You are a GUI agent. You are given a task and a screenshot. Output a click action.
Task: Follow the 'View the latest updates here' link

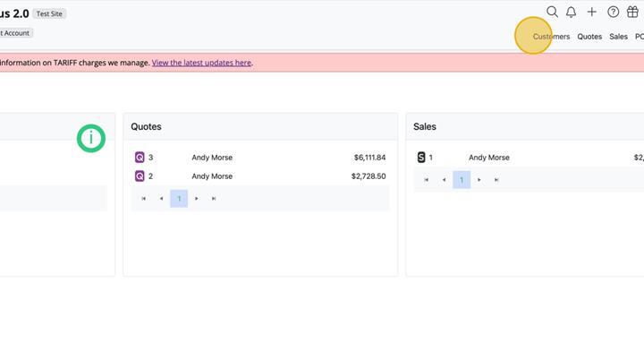click(x=202, y=63)
